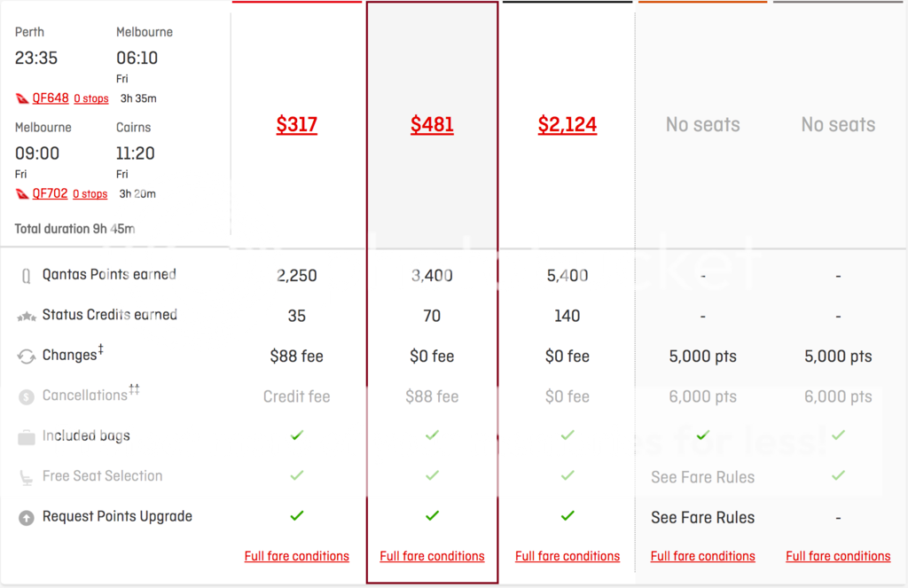
Task: Select the $481 fare
Action: click(x=432, y=125)
